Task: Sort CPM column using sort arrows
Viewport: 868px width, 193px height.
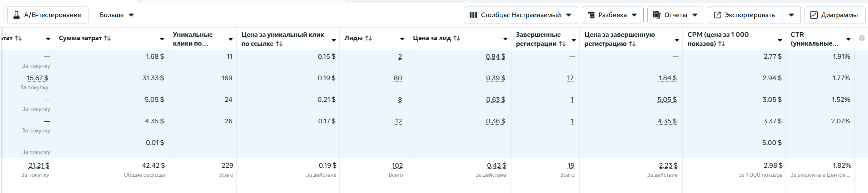Action: (721, 43)
